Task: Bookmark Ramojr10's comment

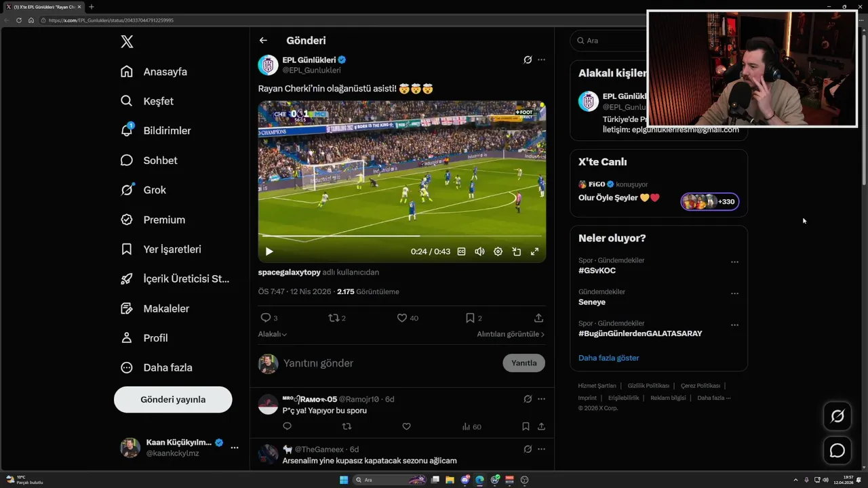Action: tap(526, 426)
